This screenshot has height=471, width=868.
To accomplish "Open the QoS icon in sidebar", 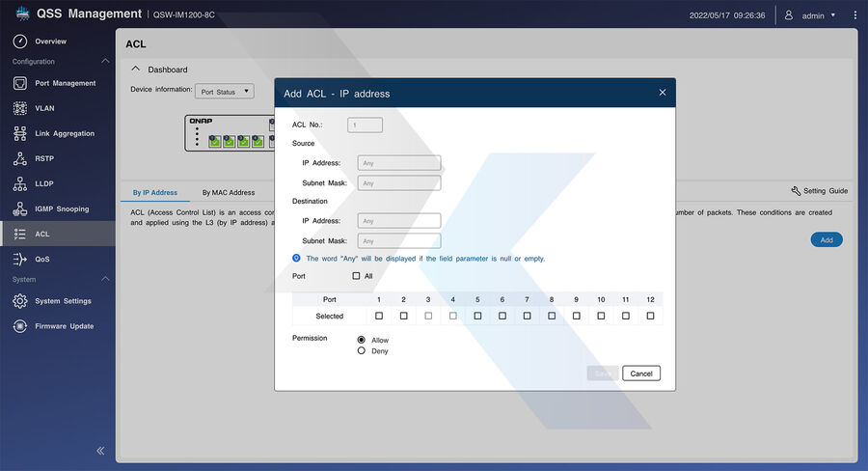I will [x=19, y=259].
